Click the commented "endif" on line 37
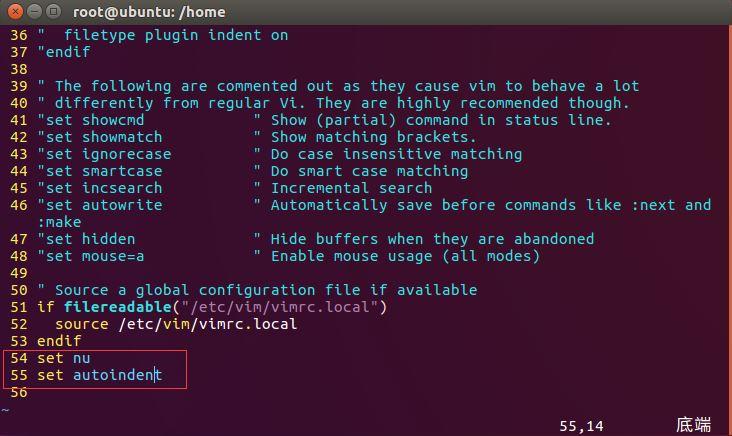This screenshot has height=436, width=732. point(66,52)
